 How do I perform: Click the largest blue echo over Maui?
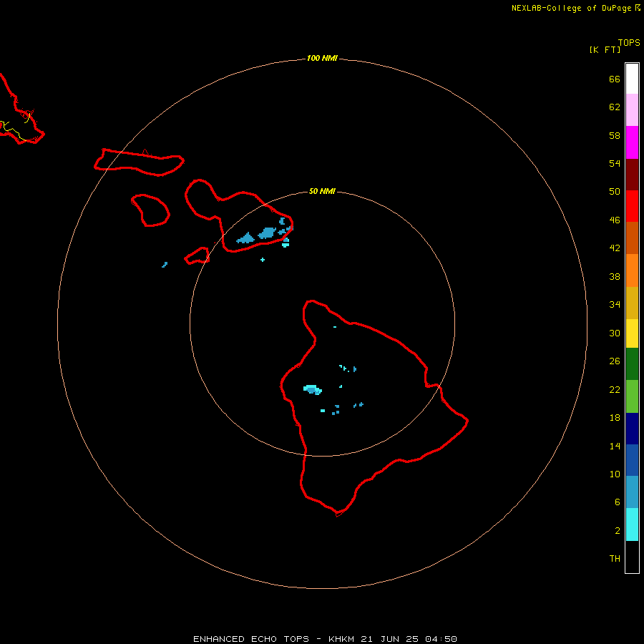coord(268,233)
